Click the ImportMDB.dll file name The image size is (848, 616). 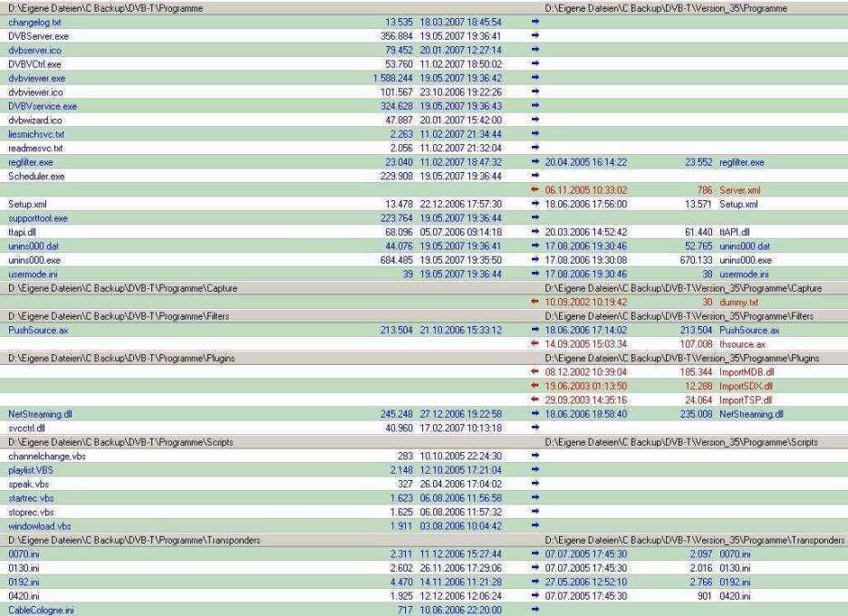pyautogui.click(x=747, y=372)
